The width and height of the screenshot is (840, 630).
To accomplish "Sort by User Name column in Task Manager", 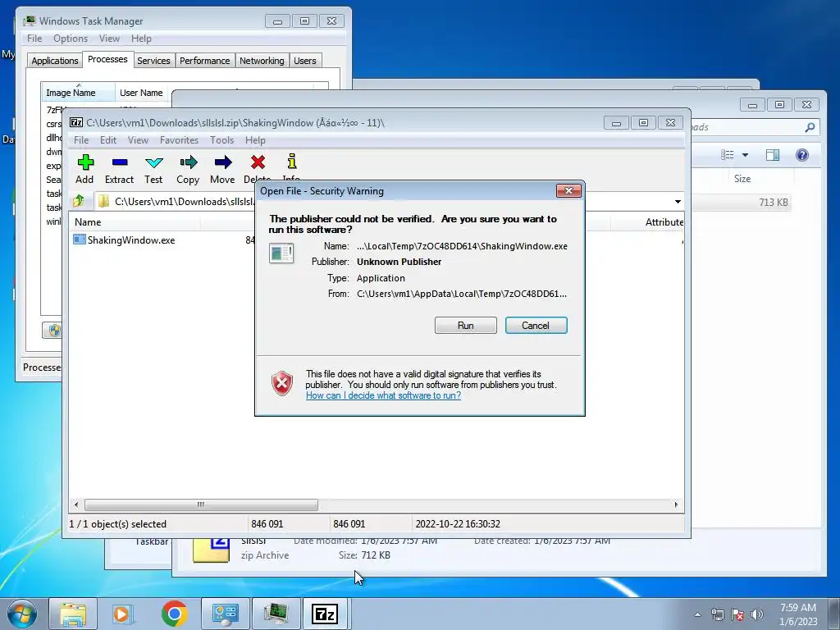I will [x=141, y=93].
